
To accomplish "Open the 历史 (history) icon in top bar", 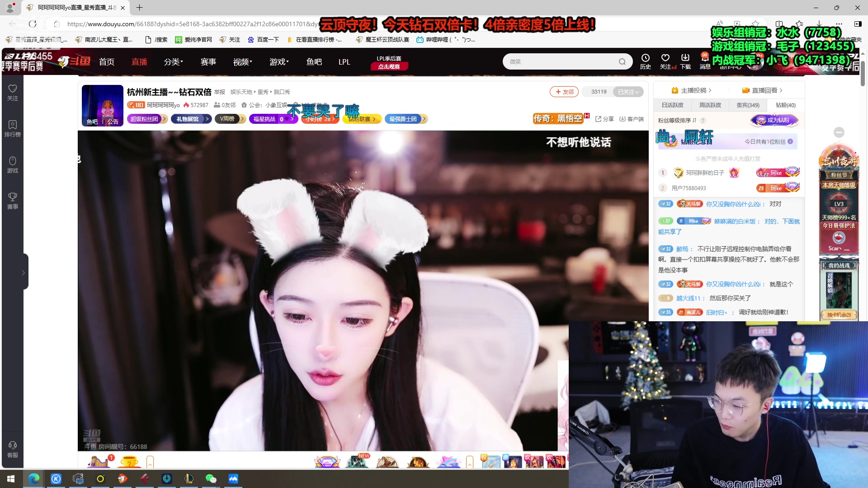I will click(x=646, y=61).
